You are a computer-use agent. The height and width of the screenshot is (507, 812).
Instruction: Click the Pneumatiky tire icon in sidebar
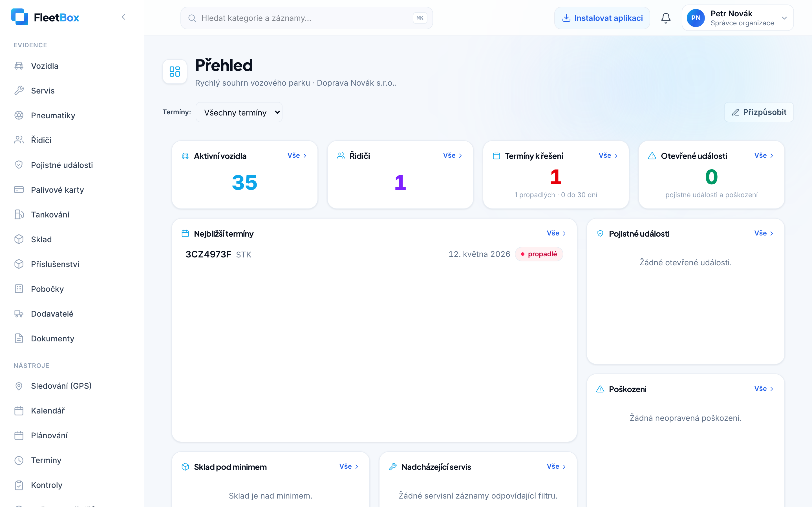click(x=19, y=115)
